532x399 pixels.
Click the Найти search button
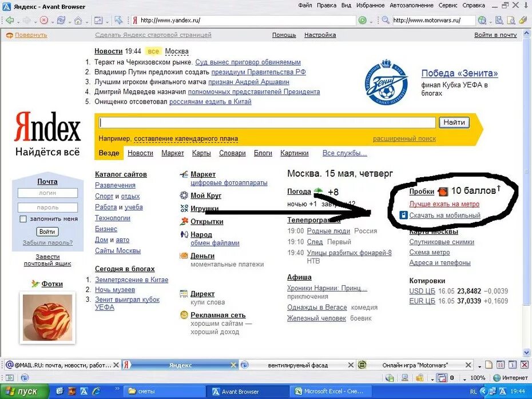(454, 122)
